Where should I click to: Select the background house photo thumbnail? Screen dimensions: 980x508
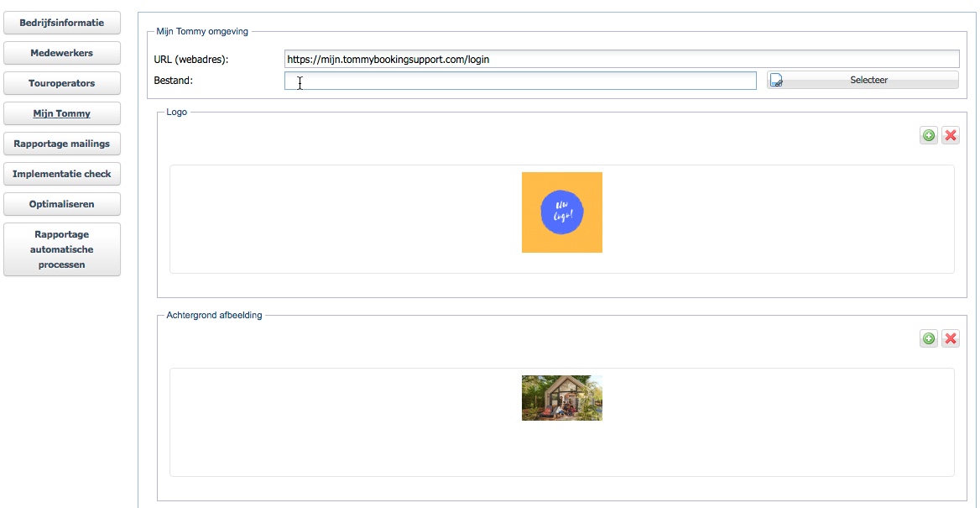pyautogui.click(x=562, y=398)
